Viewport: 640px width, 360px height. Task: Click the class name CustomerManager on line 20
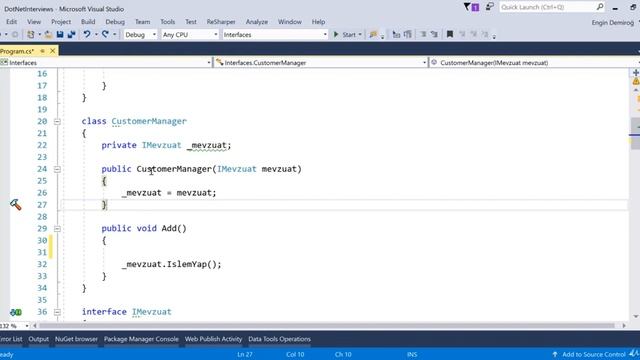coord(149,121)
